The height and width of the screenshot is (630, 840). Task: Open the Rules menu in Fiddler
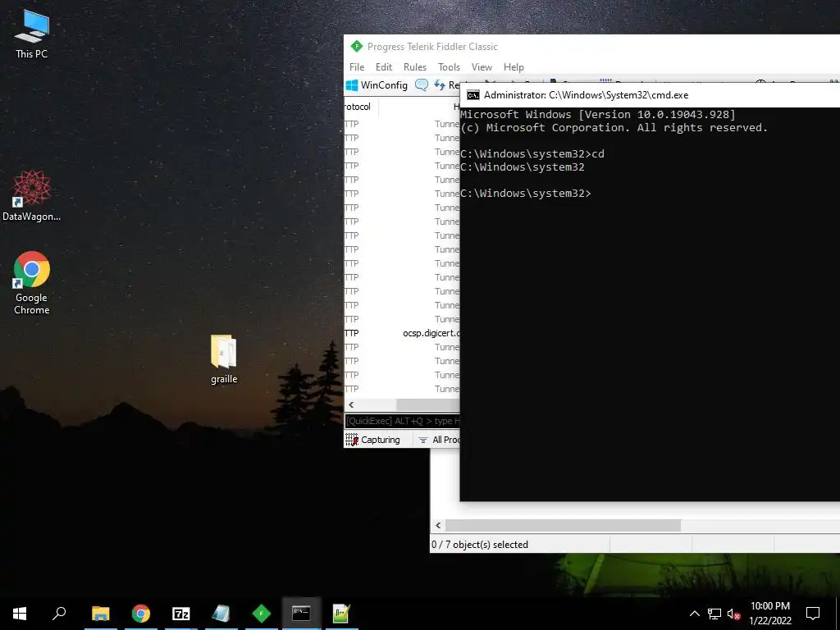[x=415, y=67]
